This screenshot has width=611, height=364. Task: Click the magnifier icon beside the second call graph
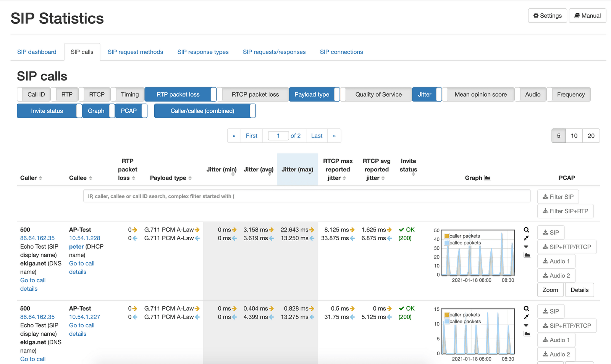(x=526, y=309)
